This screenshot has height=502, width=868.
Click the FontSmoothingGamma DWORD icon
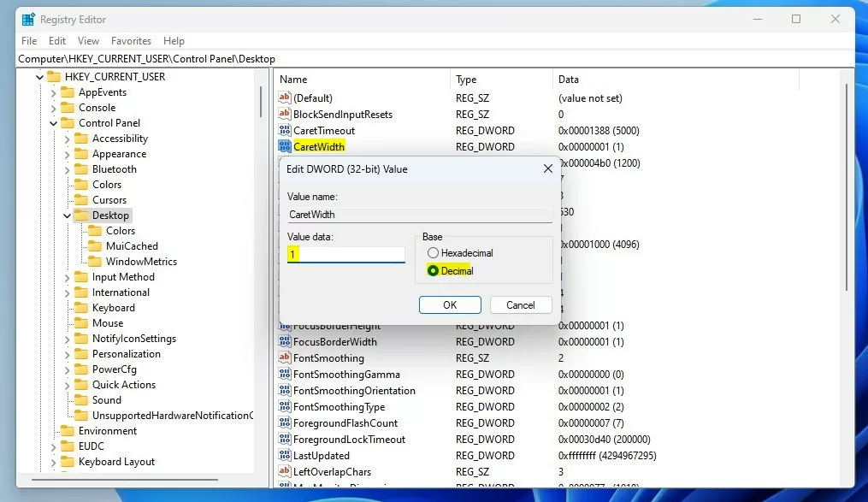click(x=285, y=374)
